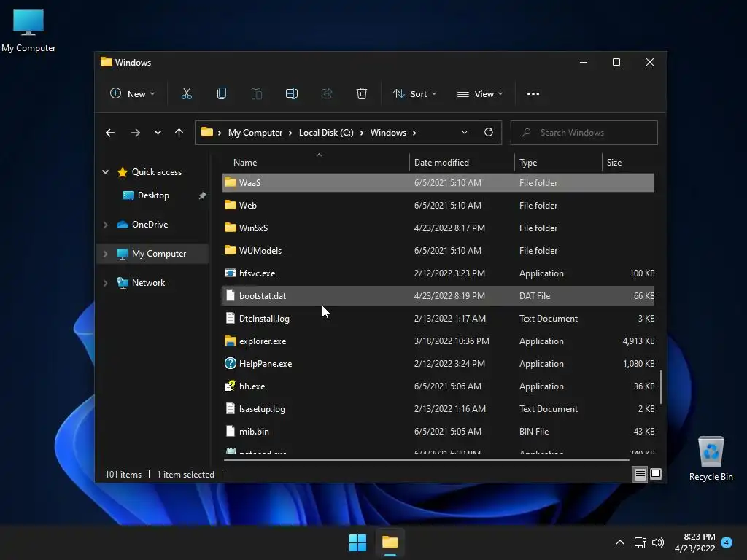This screenshot has width=747, height=560.
Task: Open the taskbar clock and date
Action: point(695,542)
